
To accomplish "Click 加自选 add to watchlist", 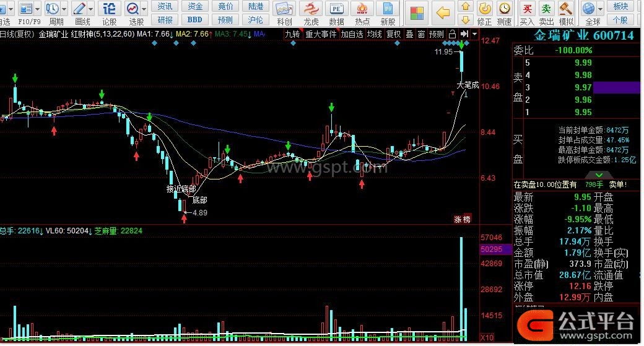I will click(352, 34).
